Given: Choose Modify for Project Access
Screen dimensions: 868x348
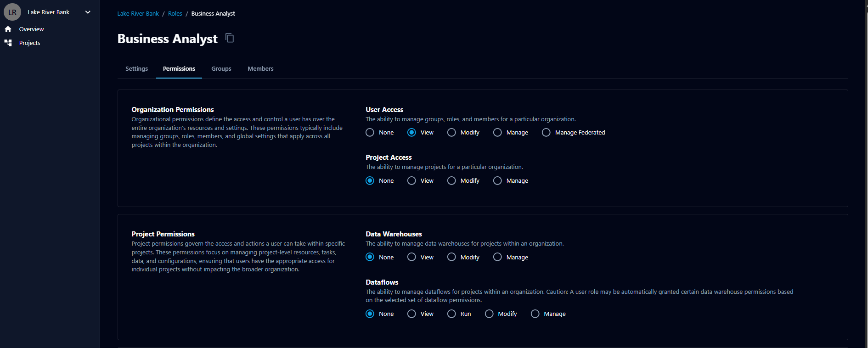Looking at the screenshot, I should click(x=451, y=180).
